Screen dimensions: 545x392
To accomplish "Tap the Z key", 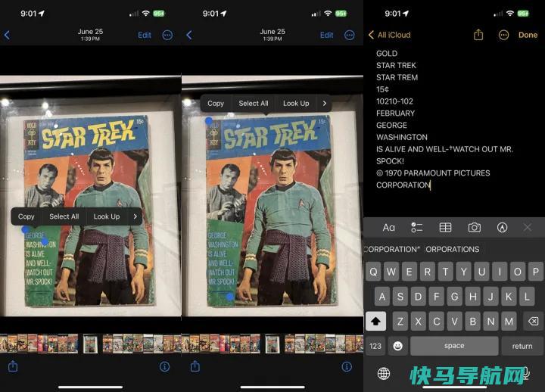I will coord(400,321).
